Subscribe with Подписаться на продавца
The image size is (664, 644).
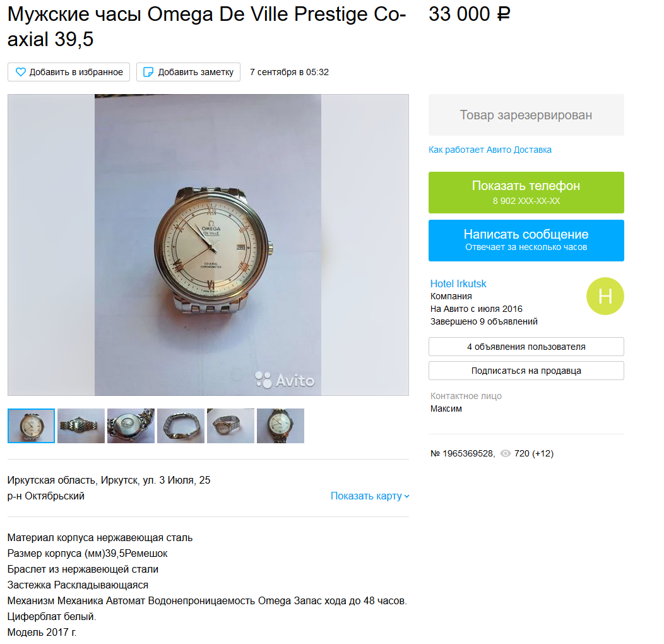(526, 371)
